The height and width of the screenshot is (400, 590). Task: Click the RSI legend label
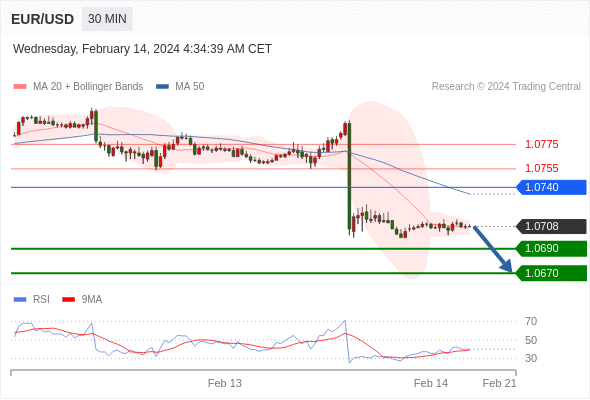pos(41,300)
